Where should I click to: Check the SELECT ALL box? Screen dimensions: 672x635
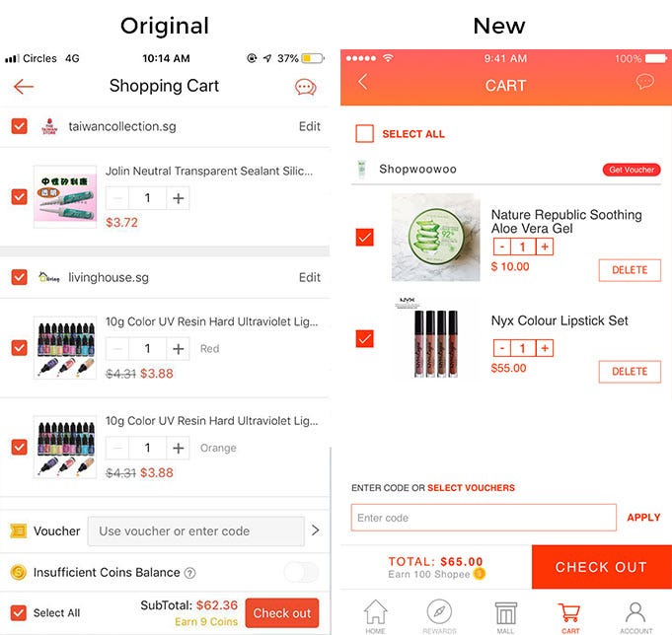(365, 133)
